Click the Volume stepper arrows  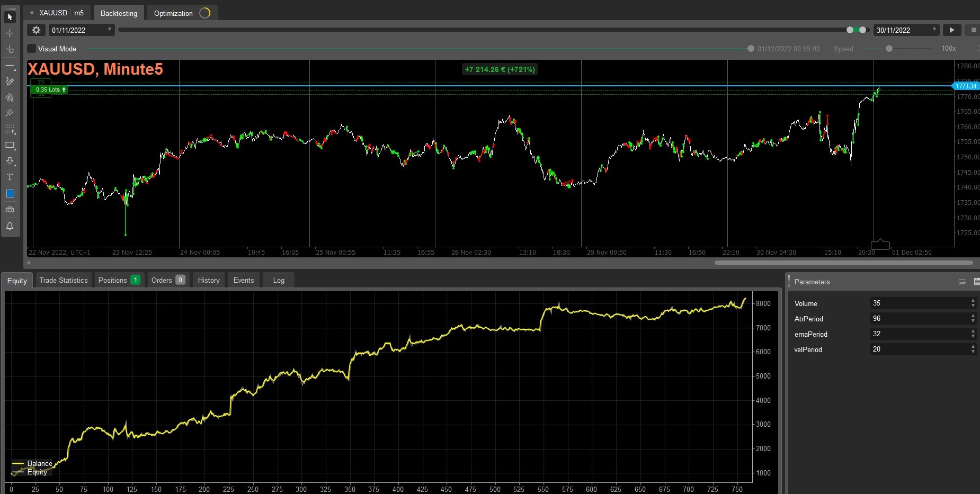[973, 303]
